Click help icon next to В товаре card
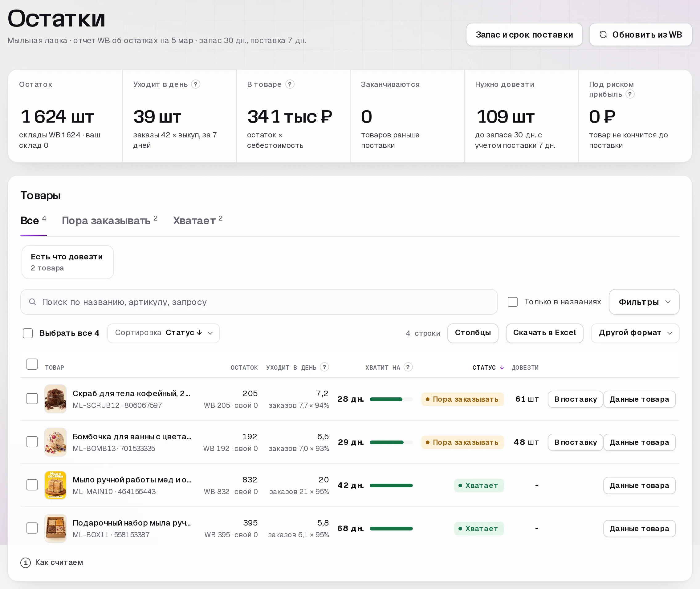Image resolution: width=700 pixels, height=589 pixels. (290, 84)
